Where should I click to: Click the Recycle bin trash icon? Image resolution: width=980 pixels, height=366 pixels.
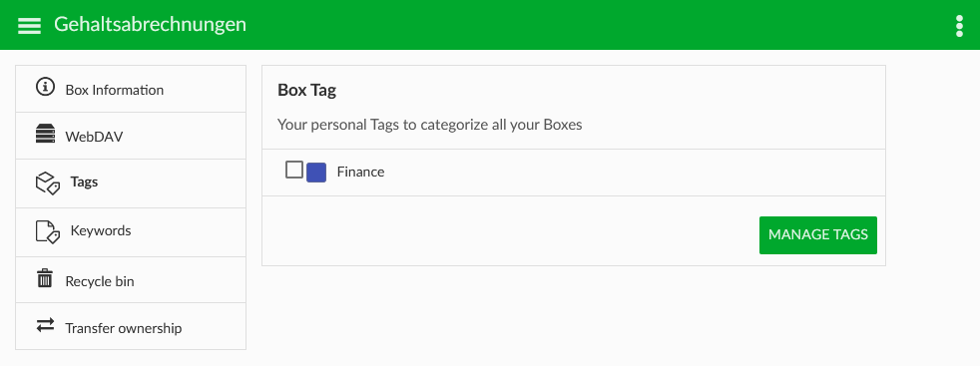[x=45, y=278]
